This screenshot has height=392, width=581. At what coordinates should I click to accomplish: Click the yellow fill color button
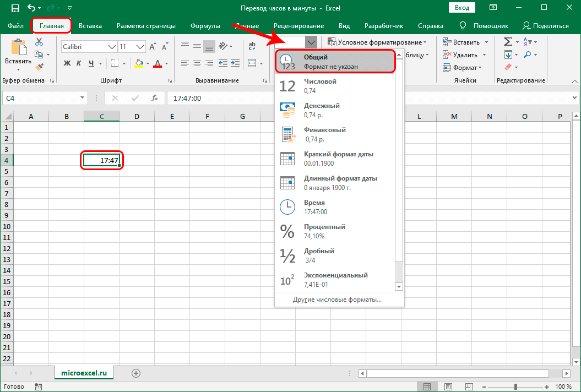point(139,63)
